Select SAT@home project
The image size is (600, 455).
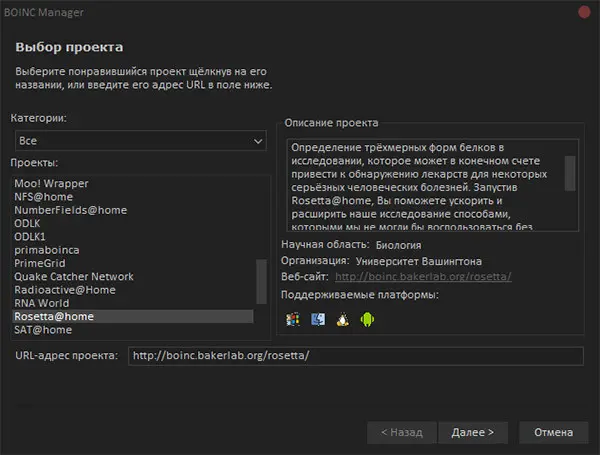43,329
